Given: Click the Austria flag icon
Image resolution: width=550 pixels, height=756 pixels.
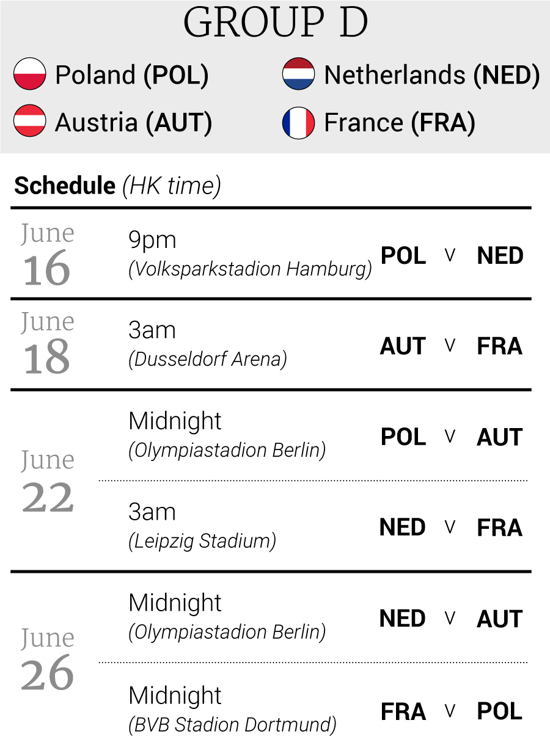Looking at the screenshot, I should pyautogui.click(x=30, y=122).
